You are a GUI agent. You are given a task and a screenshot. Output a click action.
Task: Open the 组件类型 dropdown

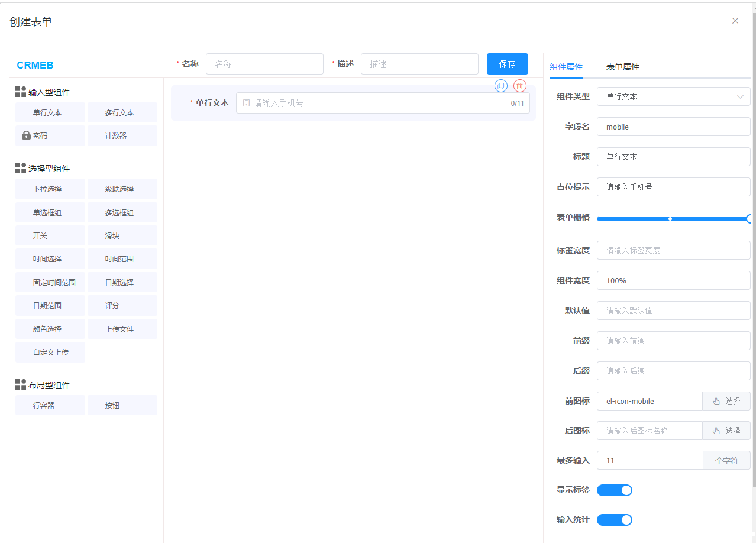coord(673,96)
